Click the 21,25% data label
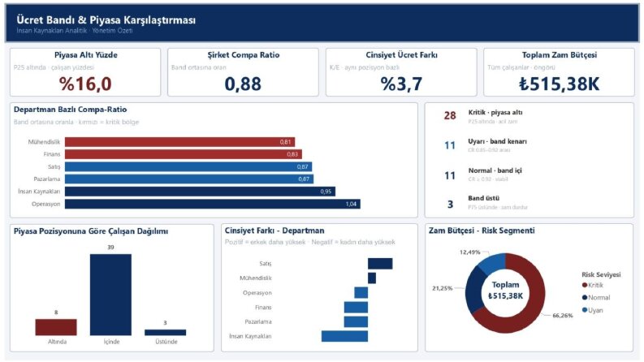 [x=443, y=288]
